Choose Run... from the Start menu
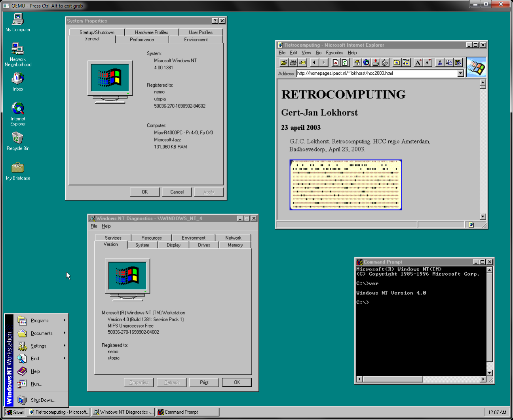 [41, 384]
